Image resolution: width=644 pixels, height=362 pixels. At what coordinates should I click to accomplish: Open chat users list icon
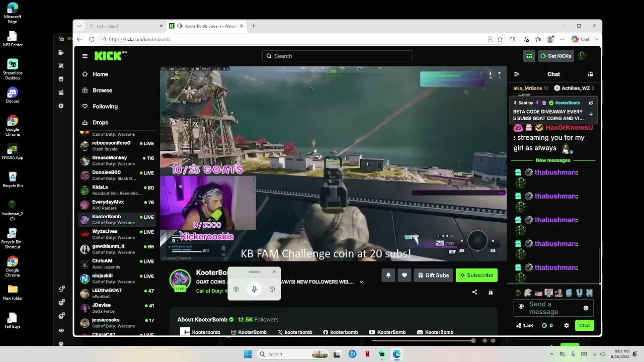click(591, 74)
